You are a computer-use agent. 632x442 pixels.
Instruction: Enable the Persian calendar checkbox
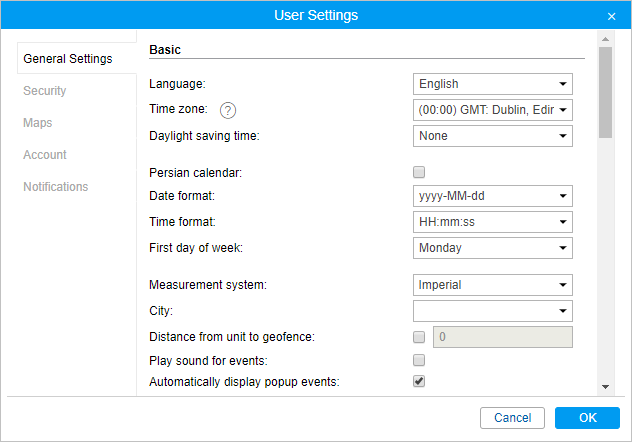[x=419, y=172]
